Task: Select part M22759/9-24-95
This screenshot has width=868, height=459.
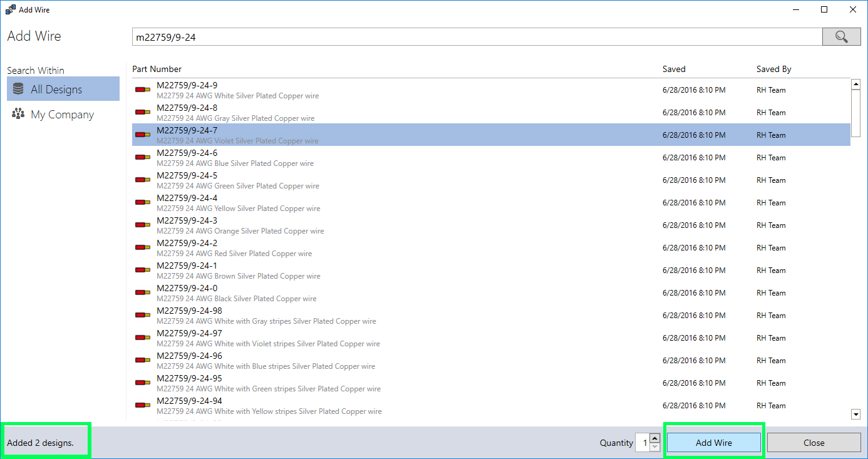Action: [x=491, y=383]
